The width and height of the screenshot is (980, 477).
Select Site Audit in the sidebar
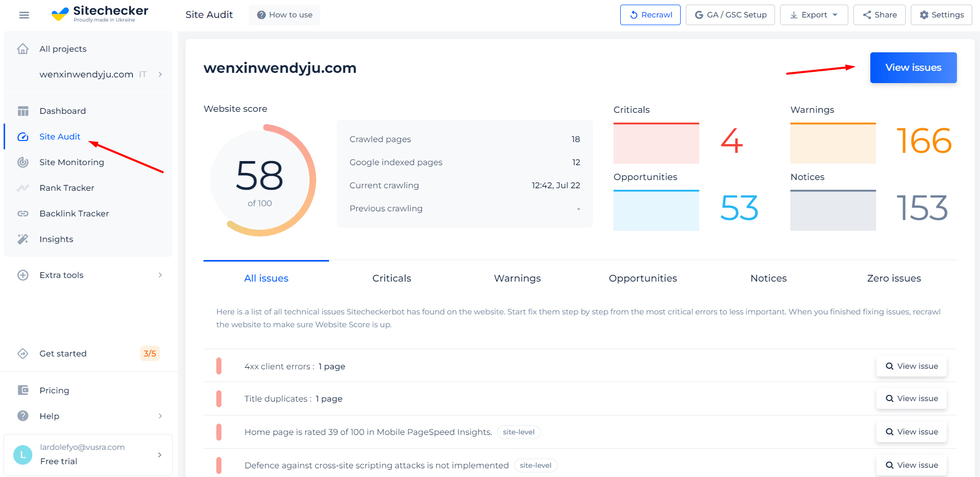(60, 136)
